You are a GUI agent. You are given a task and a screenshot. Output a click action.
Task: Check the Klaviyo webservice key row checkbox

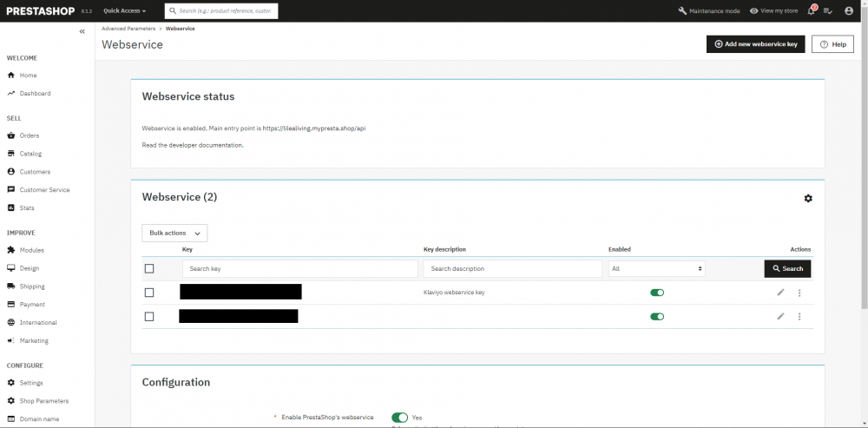pyautogui.click(x=149, y=293)
